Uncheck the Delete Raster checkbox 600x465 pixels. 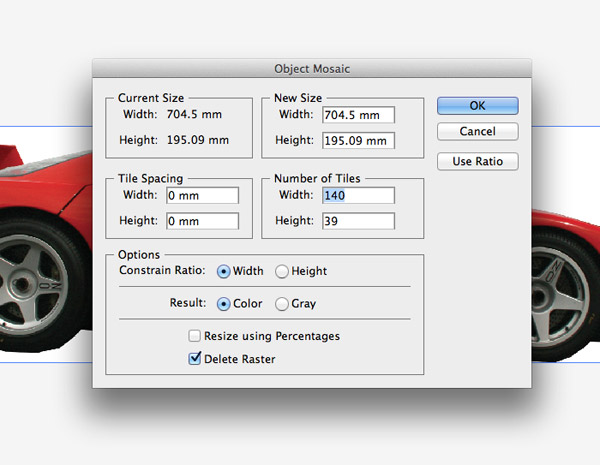click(x=194, y=359)
